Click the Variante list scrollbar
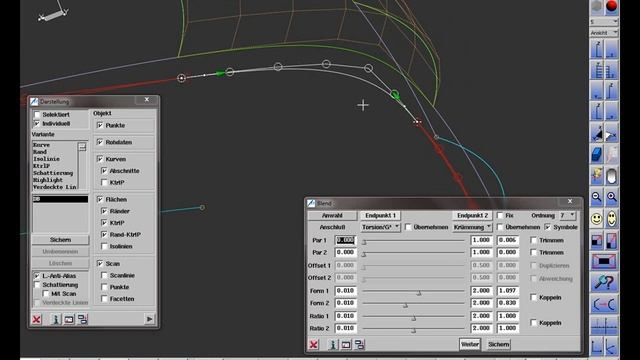Screen dimensions: 640x360 82,165
